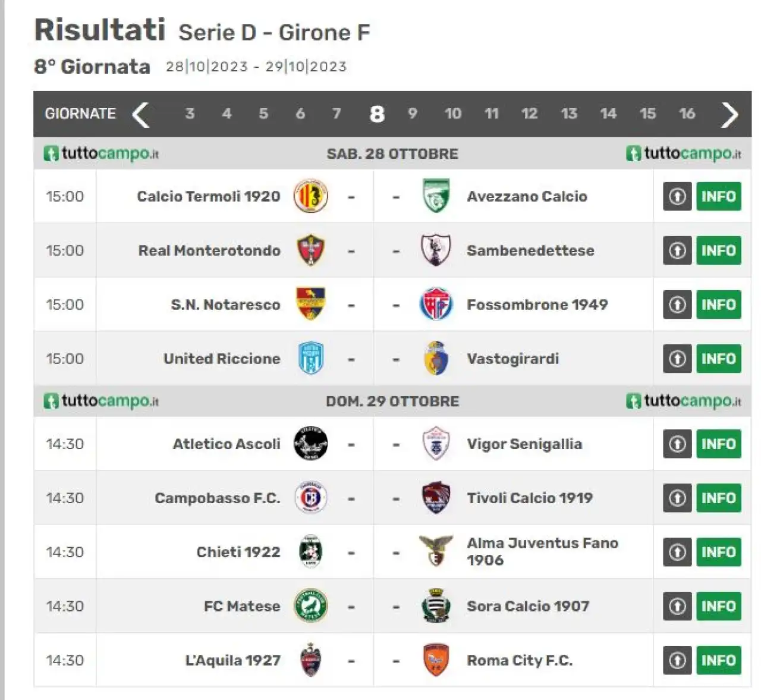Show next giornate with right chevron
Image resolution: width=761 pixels, height=700 pixels.
click(x=729, y=114)
